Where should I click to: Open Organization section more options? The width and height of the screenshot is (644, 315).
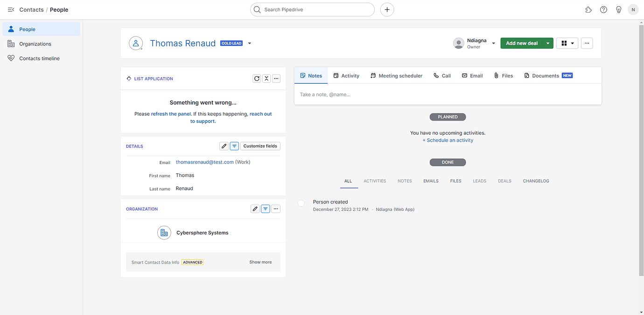point(276,209)
